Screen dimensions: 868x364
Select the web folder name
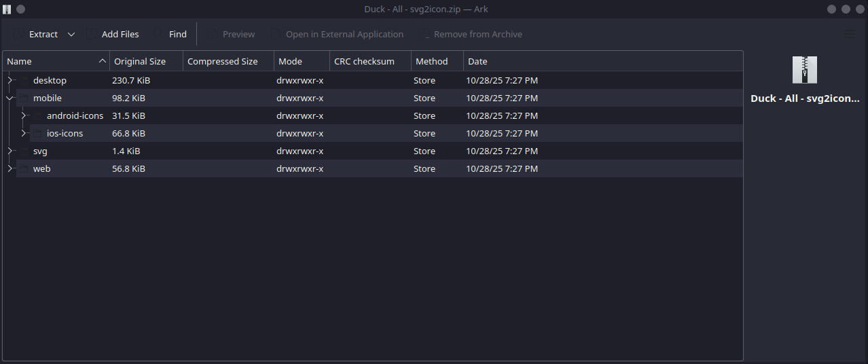tap(41, 168)
